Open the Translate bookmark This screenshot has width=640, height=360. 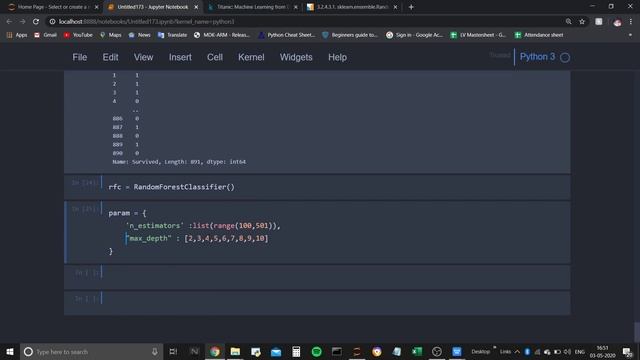tap(172, 35)
